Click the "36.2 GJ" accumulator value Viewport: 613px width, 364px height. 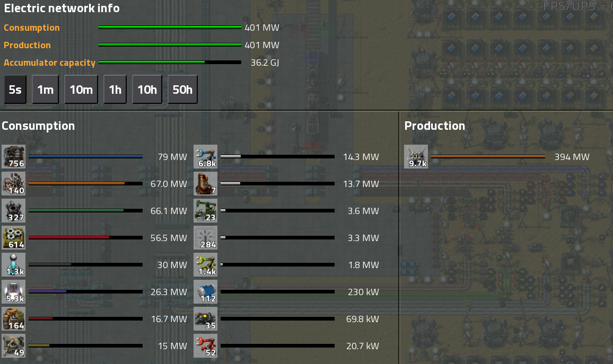[265, 63]
